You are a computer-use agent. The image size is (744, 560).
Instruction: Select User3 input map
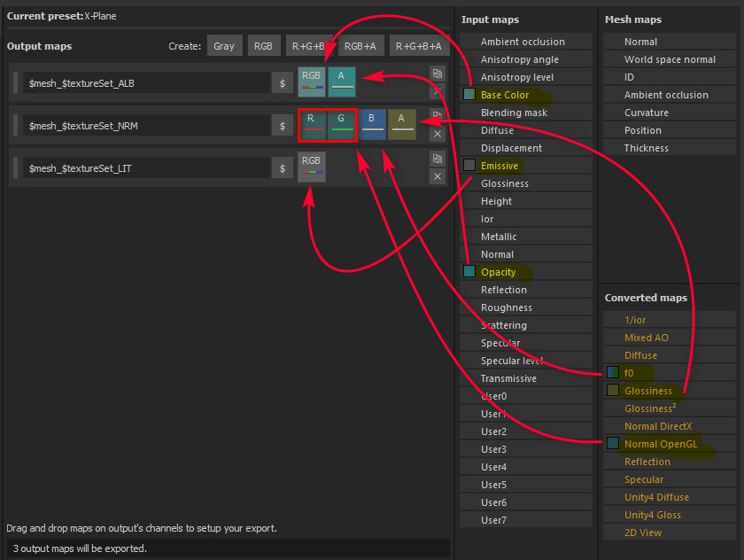526,449
